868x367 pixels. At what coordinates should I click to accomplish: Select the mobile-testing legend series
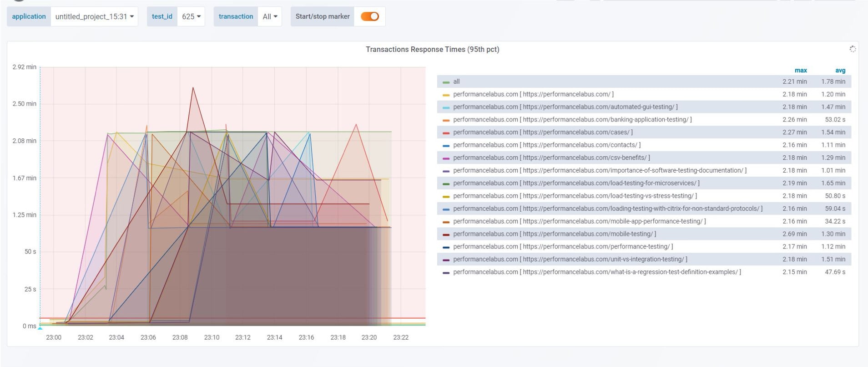pyautogui.click(x=555, y=234)
